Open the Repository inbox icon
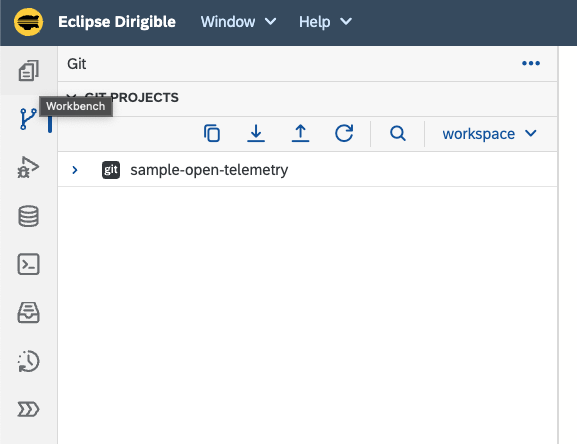The width and height of the screenshot is (577, 444). (28, 313)
